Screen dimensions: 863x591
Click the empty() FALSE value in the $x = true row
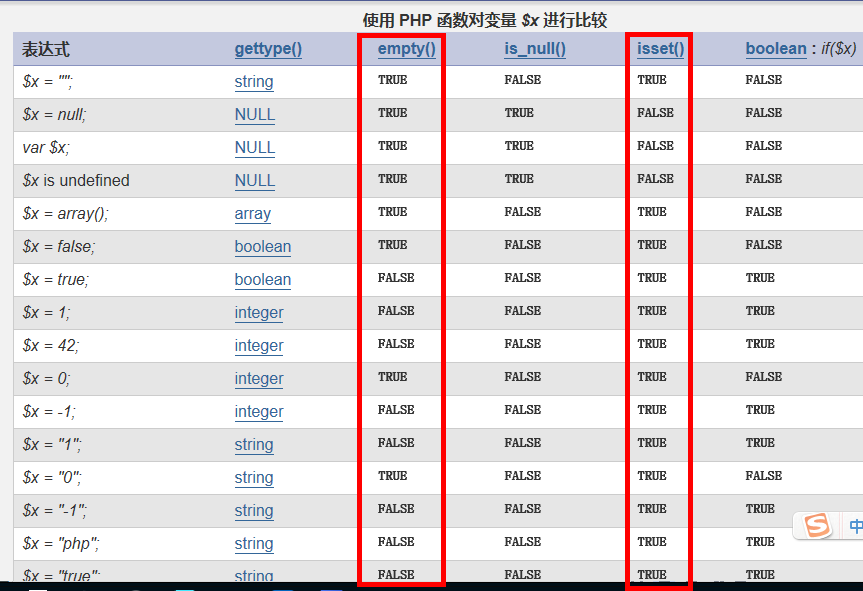click(396, 278)
